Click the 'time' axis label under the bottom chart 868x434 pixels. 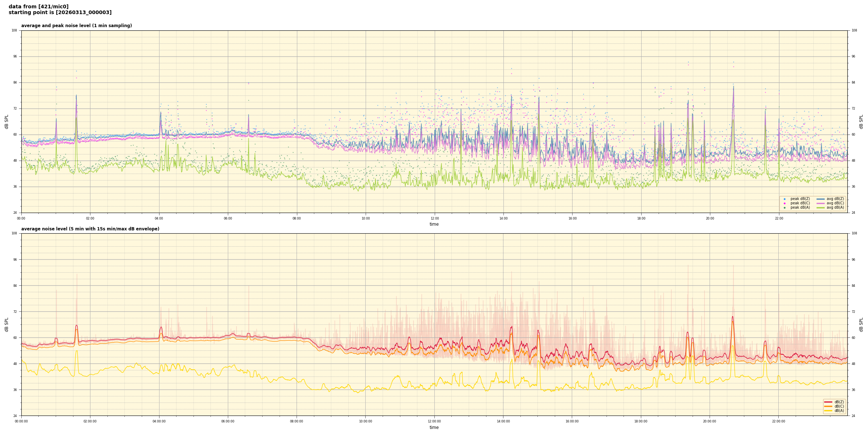[x=434, y=427]
